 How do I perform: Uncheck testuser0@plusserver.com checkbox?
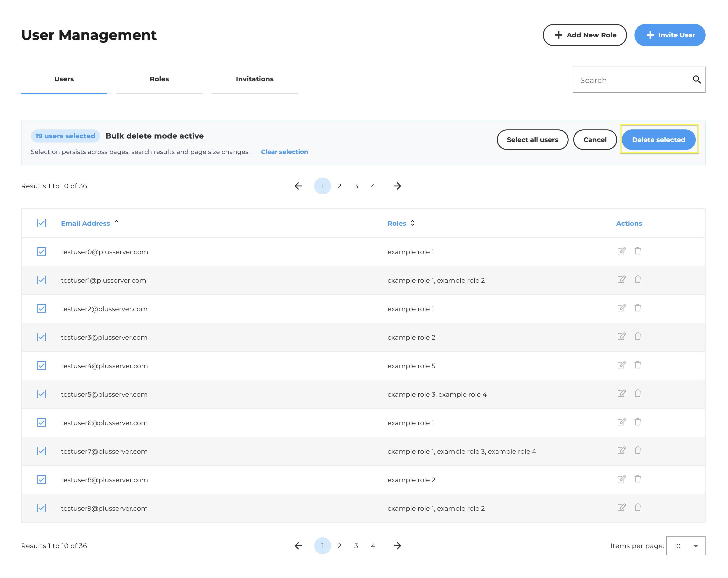pos(42,251)
